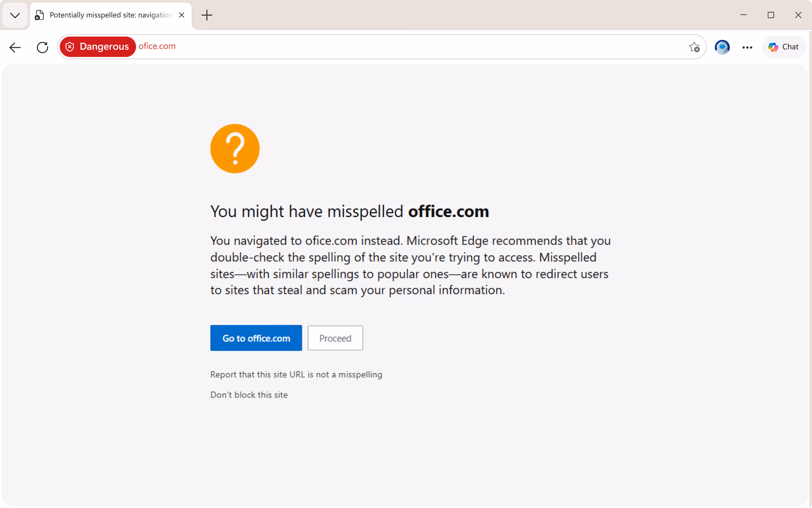
Task: Select the Potentially misspelled site tab
Action: tap(111, 15)
